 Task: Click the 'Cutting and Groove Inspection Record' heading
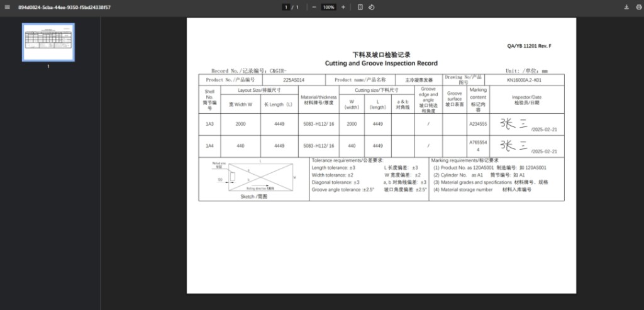[381, 64]
